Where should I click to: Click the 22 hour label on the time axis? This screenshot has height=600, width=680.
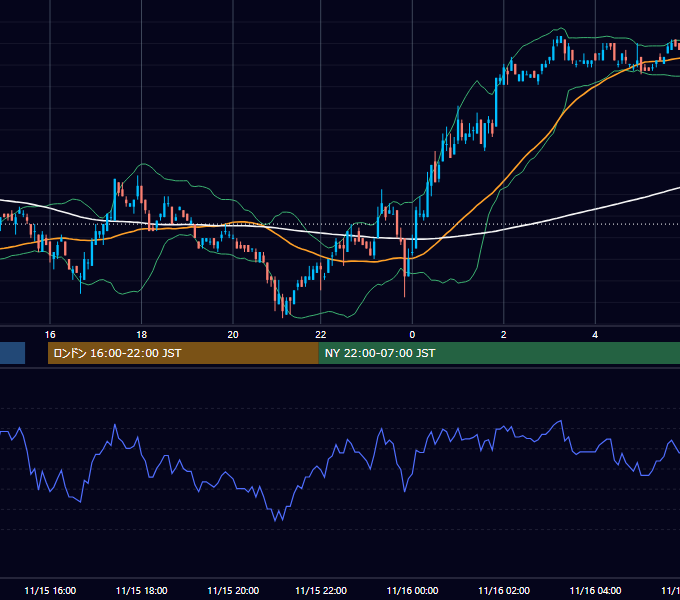click(320, 335)
